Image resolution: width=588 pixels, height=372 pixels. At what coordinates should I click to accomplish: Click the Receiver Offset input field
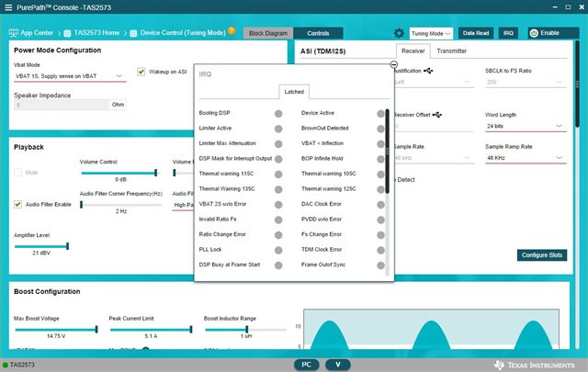coord(435,127)
